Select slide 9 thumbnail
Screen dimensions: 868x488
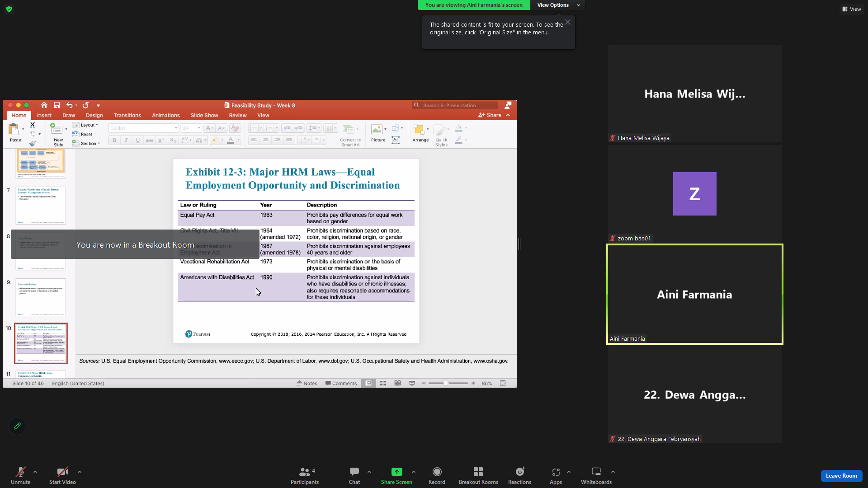[41, 297]
